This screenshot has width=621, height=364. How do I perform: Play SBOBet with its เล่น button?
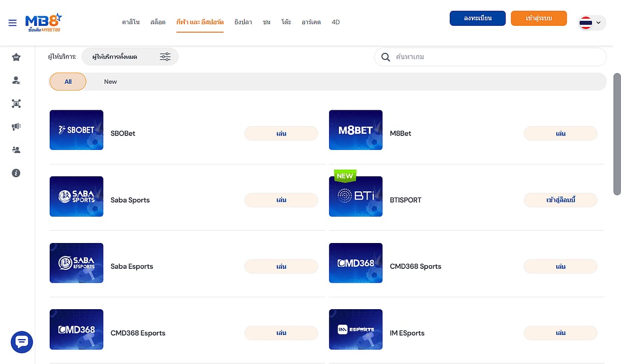(x=281, y=133)
